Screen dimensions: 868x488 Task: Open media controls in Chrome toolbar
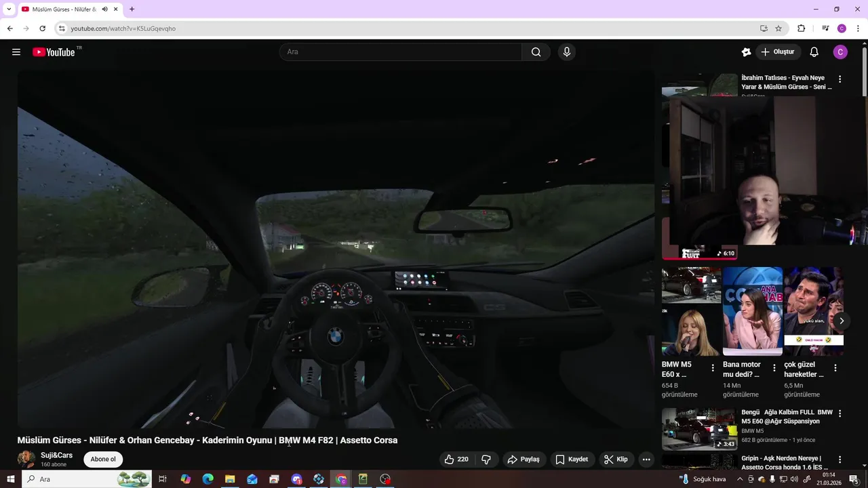[x=825, y=28]
